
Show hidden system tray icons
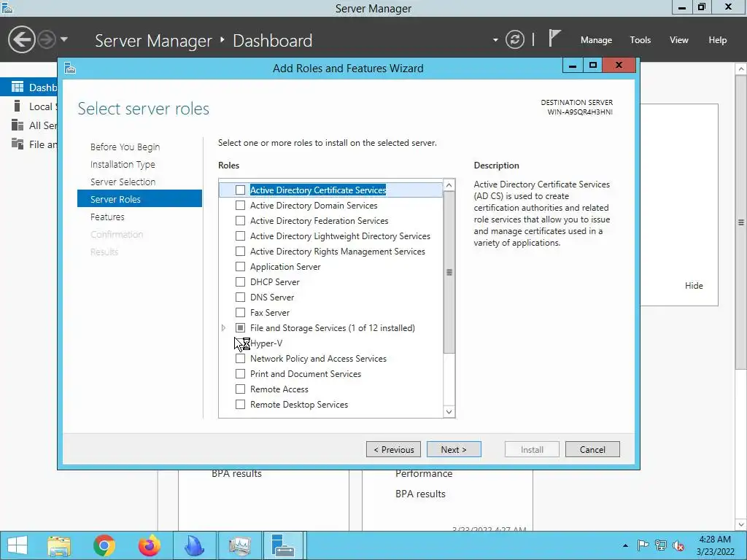625,545
